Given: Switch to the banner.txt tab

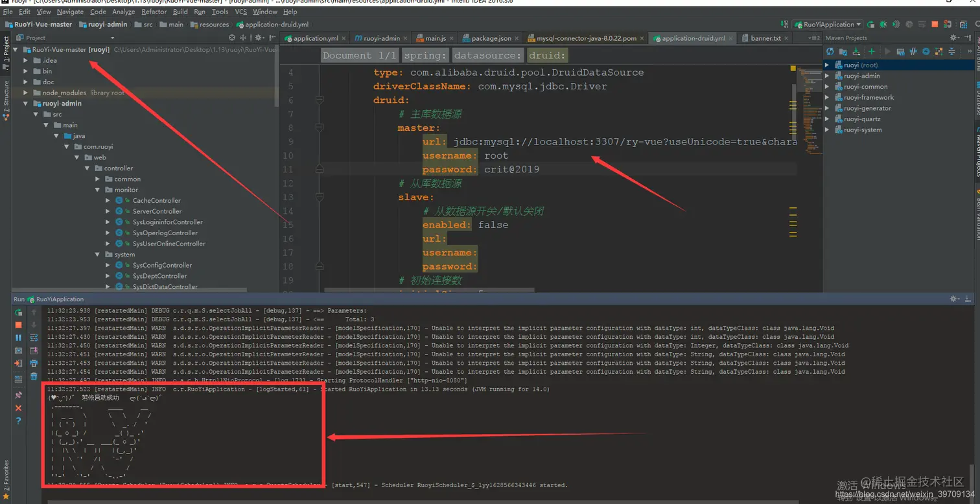Looking at the screenshot, I should (x=765, y=38).
